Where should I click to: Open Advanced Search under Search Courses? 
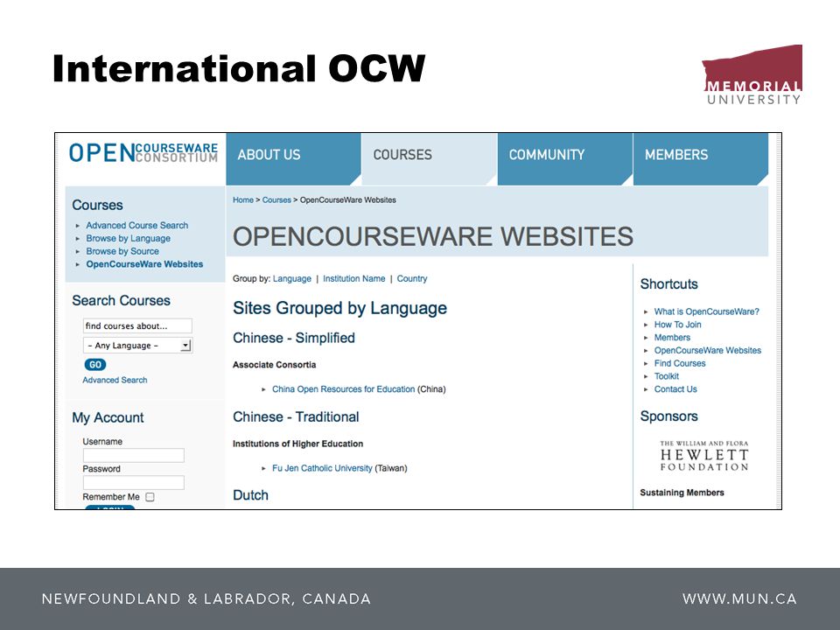click(115, 380)
